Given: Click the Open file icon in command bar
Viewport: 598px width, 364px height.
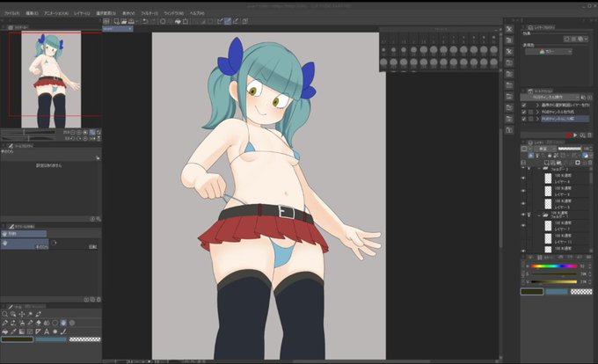Looking at the screenshot, I should [x=124, y=21].
